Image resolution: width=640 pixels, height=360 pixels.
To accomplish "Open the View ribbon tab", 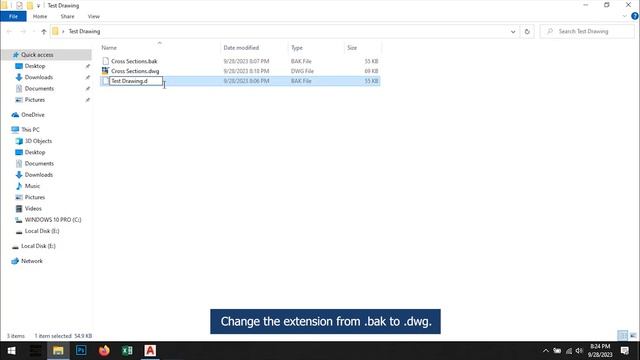I will [93, 16].
